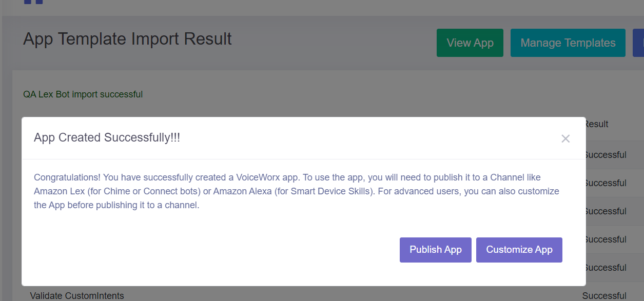Click the Validate CustomIntents row label
The height and width of the screenshot is (301, 644).
77,295
